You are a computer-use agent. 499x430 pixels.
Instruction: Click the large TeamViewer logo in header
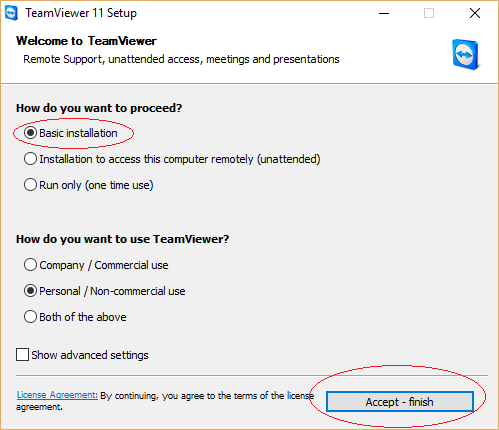coord(466,55)
